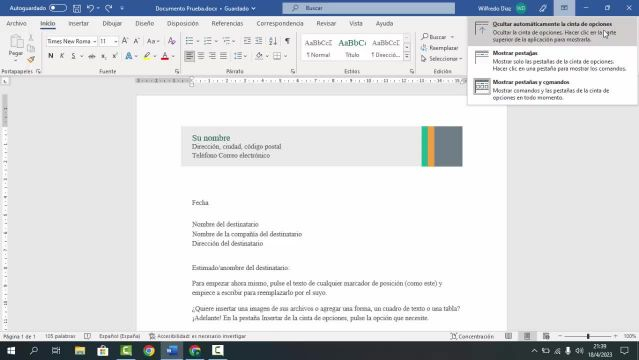Viewport: 639px width, 360px height.
Task: Open shading color dropdown
Action: (267, 56)
